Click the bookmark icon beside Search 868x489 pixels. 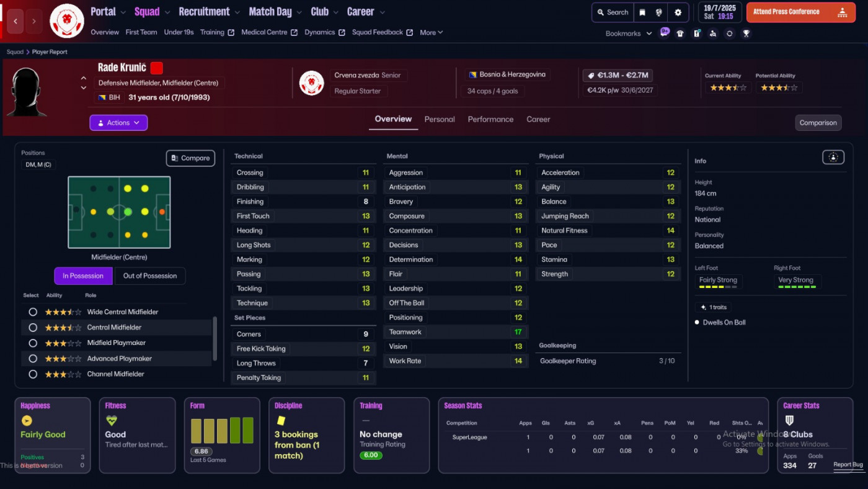pyautogui.click(x=642, y=12)
